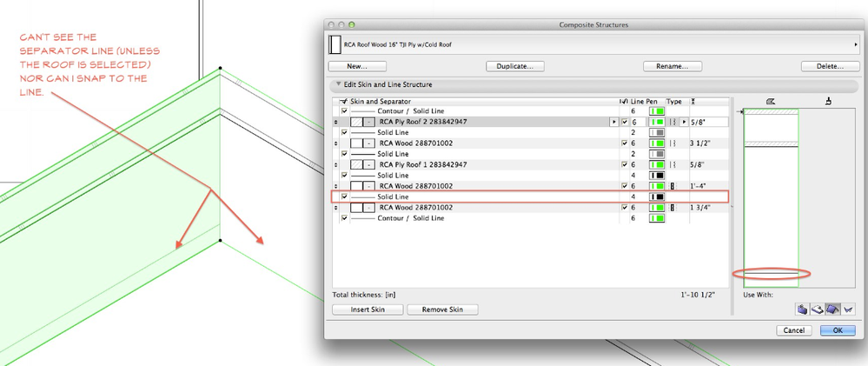
Task: Click the composite skin preview diagram
Action: [771, 199]
